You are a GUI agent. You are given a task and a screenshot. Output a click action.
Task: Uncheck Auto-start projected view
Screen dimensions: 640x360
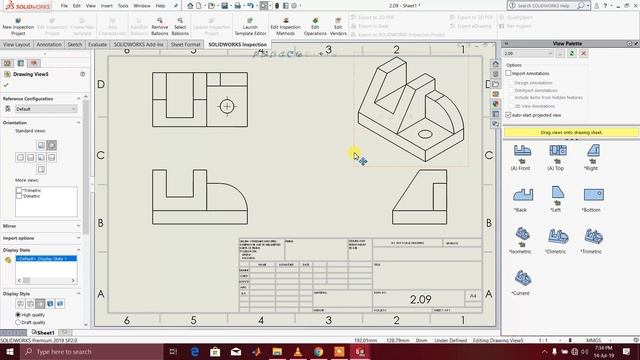[508, 115]
